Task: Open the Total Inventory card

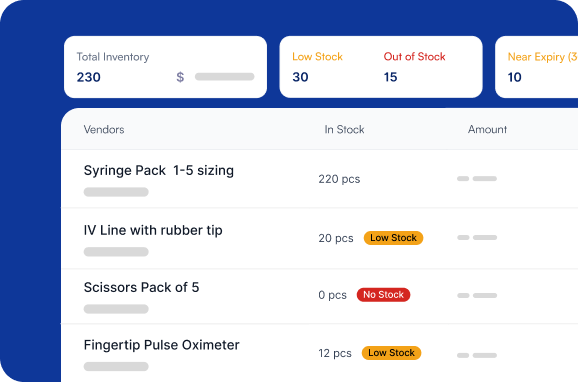Action: click(165, 67)
